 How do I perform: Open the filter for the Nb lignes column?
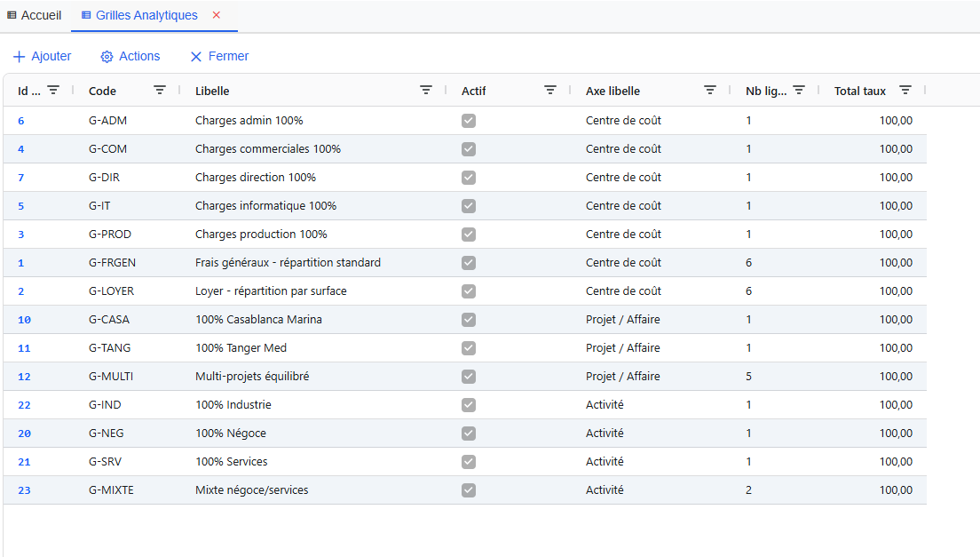click(x=800, y=90)
